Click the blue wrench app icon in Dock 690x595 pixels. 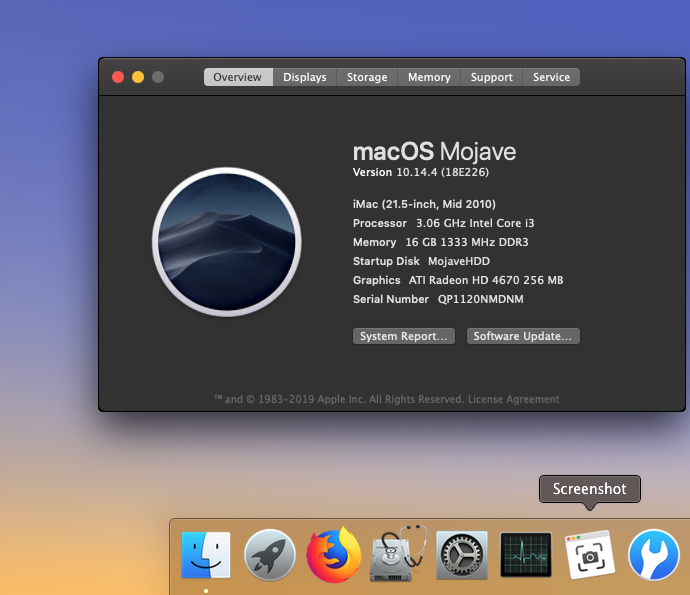click(x=654, y=555)
